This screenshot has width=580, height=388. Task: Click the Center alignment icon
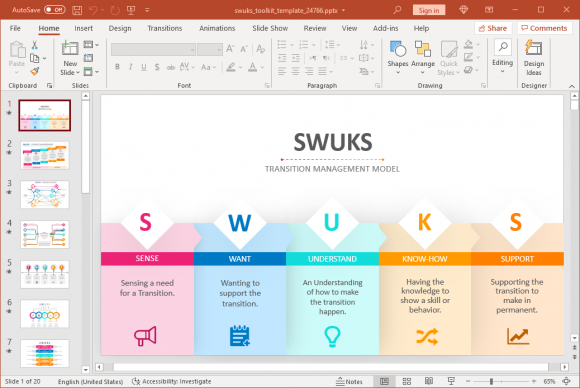pos(296,71)
